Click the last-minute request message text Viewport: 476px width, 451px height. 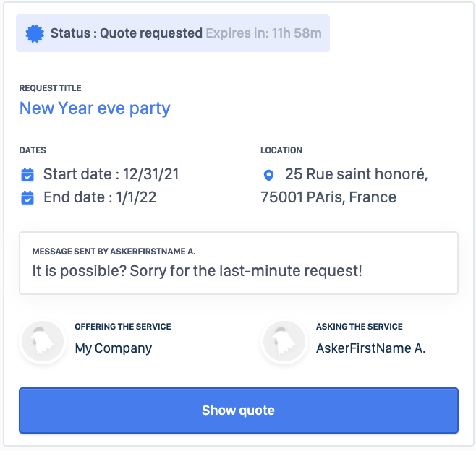tap(197, 271)
